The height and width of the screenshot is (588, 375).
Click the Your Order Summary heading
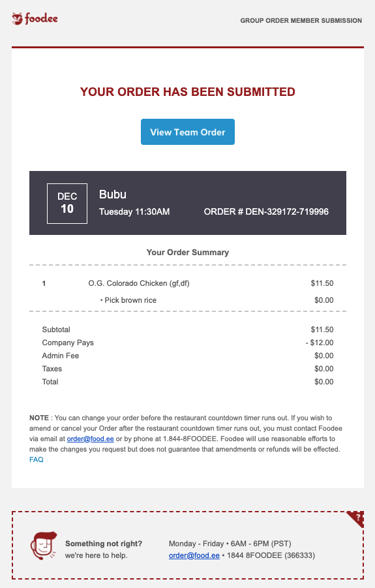[x=188, y=253]
